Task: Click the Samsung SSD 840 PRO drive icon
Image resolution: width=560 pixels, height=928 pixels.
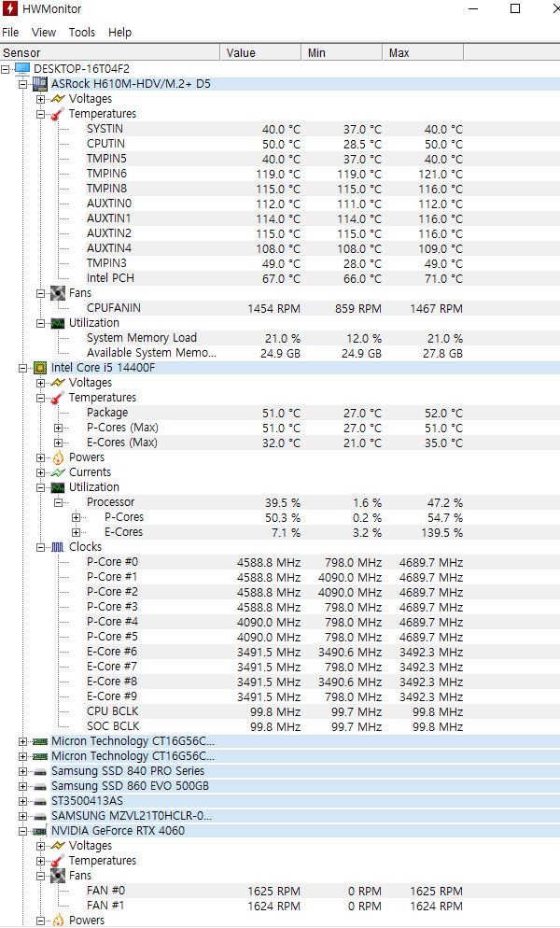Action: [x=39, y=771]
